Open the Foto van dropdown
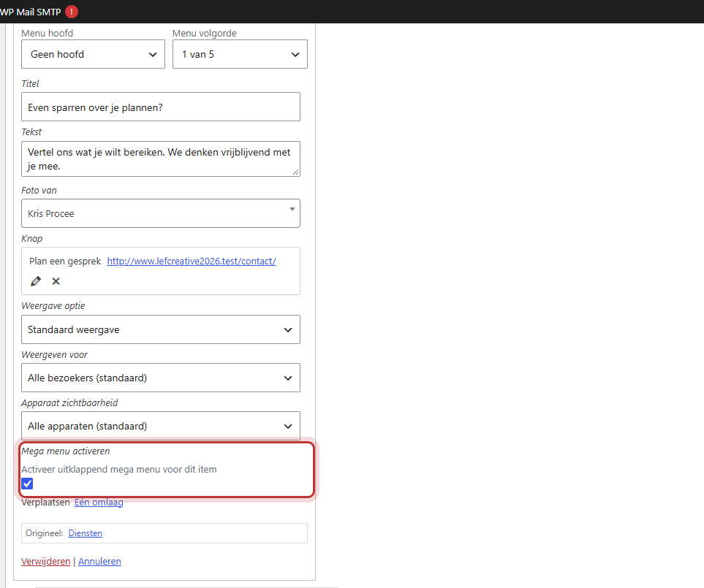The width and height of the screenshot is (704, 588). tap(161, 213)
